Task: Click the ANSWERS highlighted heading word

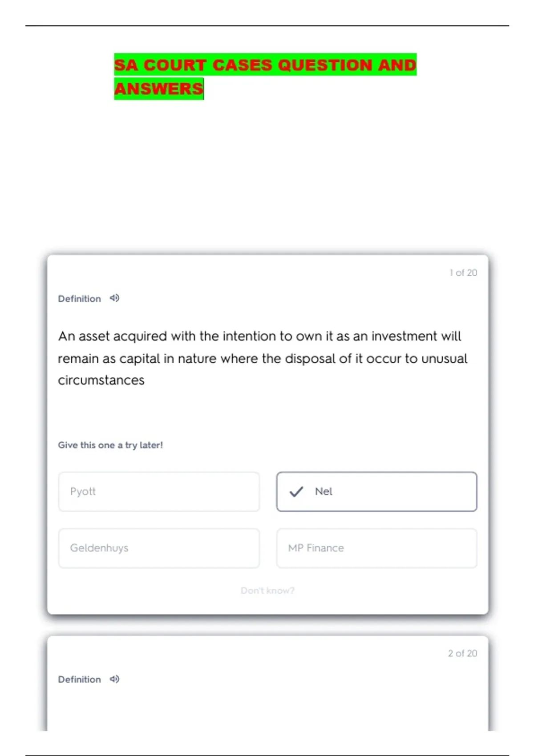Action: click(159, 88)
